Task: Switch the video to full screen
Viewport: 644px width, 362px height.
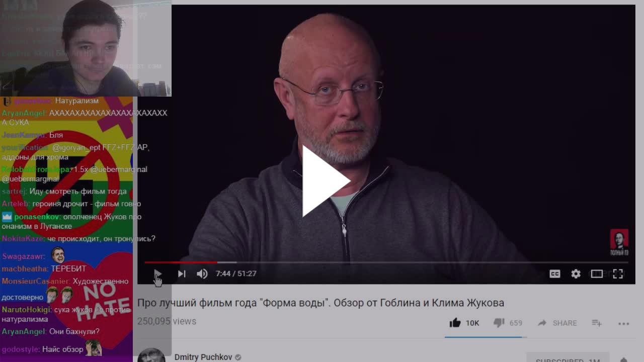Action: click(618, 274)
